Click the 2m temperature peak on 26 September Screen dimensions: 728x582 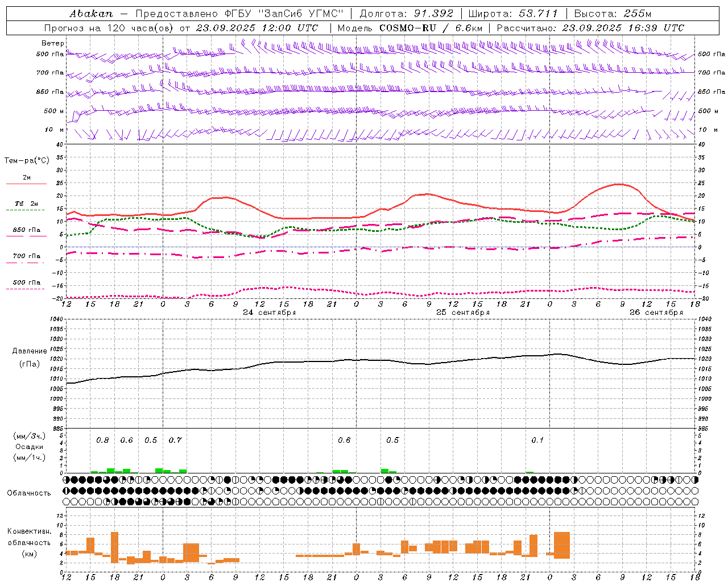[x=620, y=184]
